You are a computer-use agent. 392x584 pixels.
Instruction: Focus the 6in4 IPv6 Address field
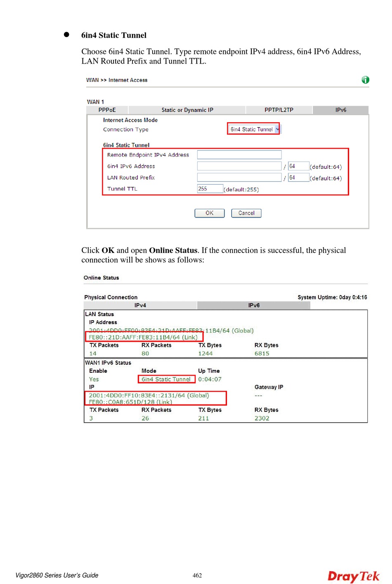239,166
